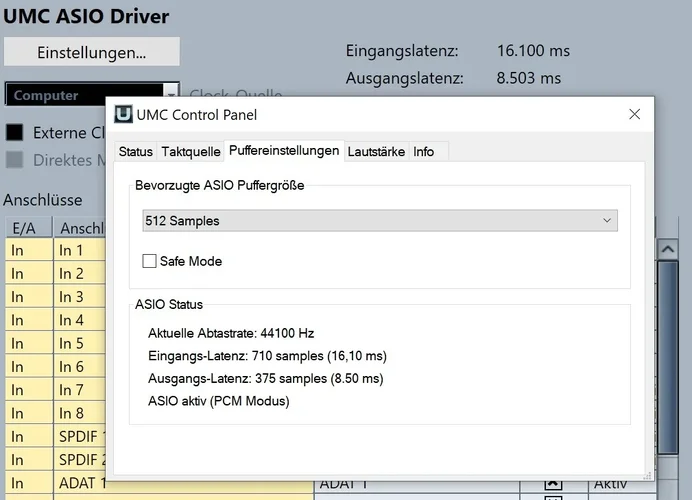Image resolution: width=692 pixels, height=500 pixels.
Task: Toggle the Externe Clock checkbox
Action: tap(15, 132)
